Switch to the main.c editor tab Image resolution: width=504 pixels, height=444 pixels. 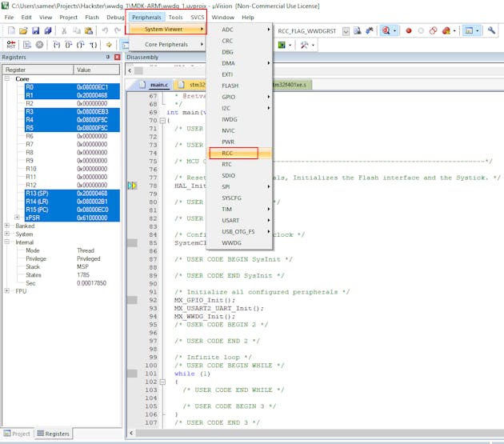[x=158, y=84]
